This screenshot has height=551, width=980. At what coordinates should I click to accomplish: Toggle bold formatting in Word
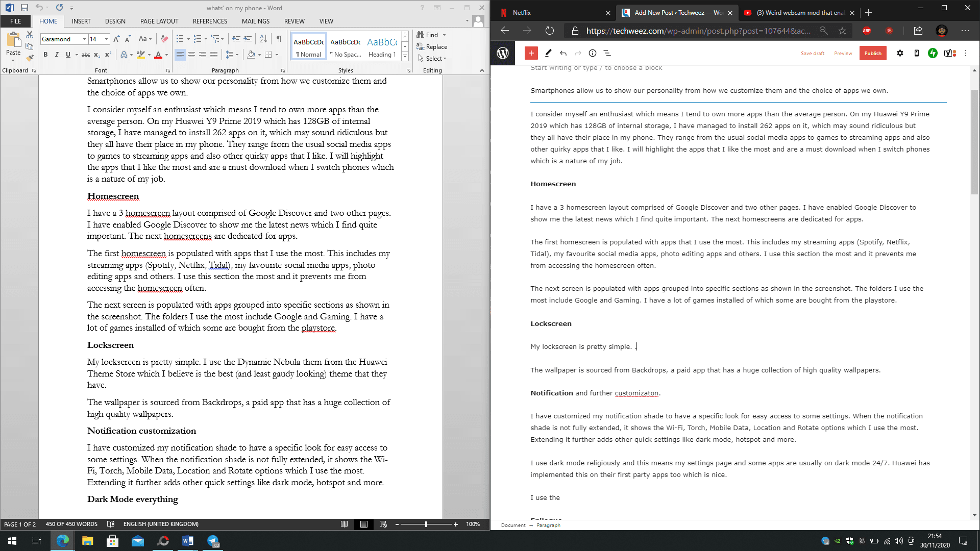pos(45,55)
